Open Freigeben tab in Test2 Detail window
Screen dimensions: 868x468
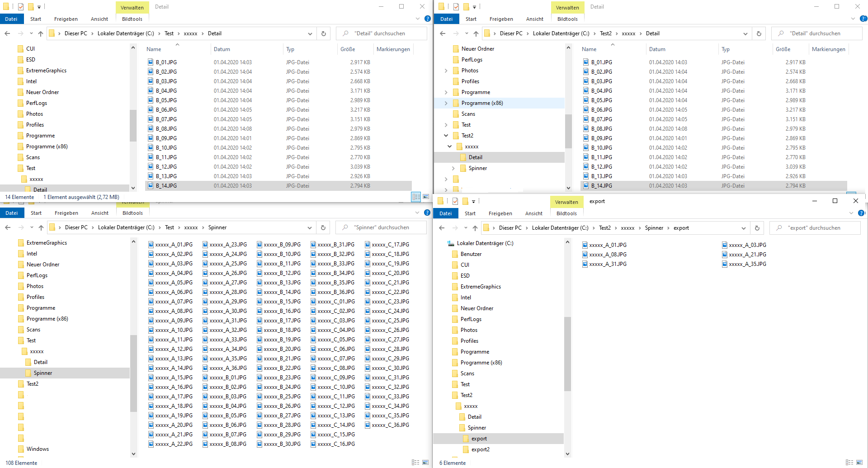(501, 19)
